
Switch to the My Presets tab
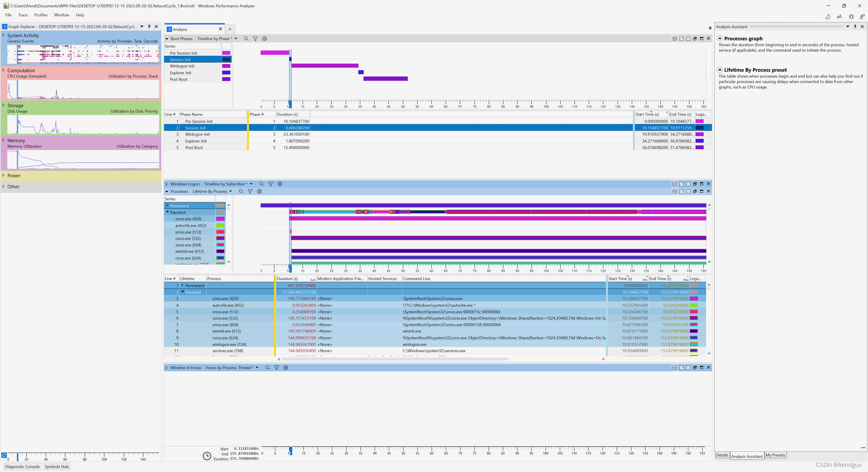tap(775, 455)
